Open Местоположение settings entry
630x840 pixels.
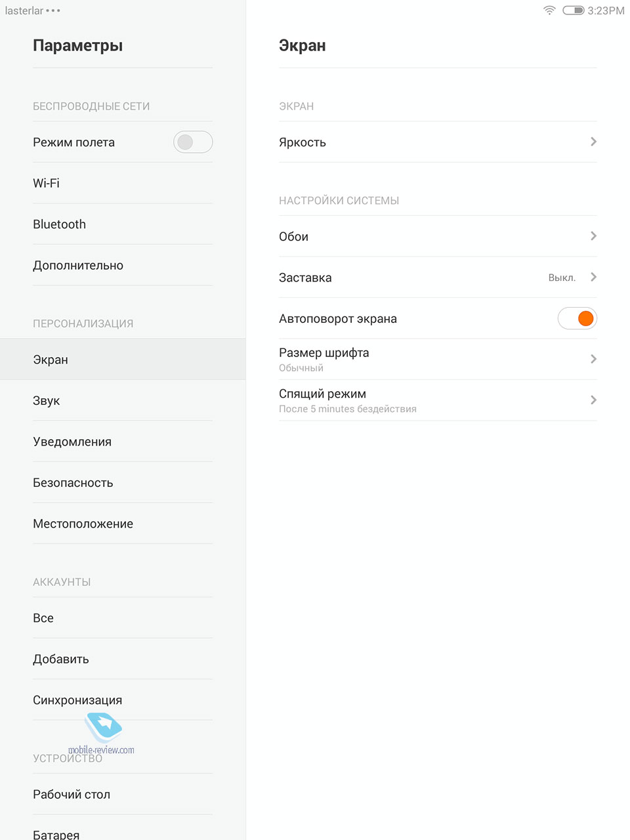(123, 524)
